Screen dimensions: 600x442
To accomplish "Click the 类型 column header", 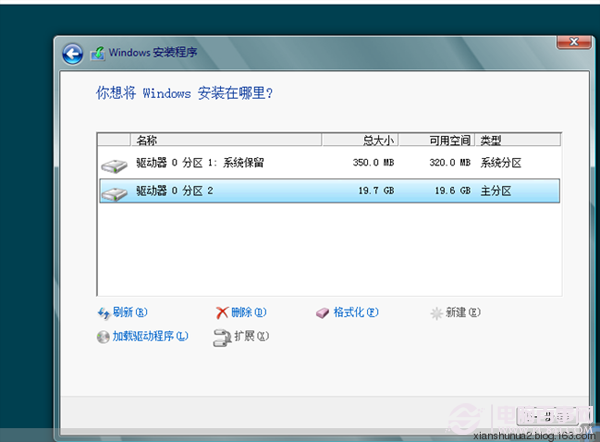I will coord(518,140).
